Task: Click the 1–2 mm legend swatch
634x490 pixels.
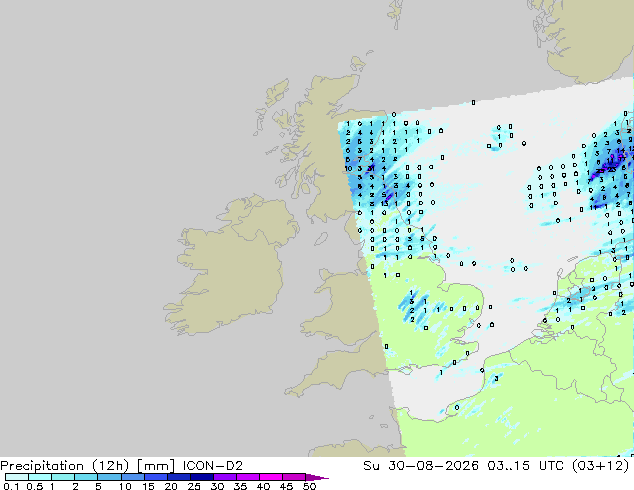Action: pyautogui.click(x=63, y=477)
